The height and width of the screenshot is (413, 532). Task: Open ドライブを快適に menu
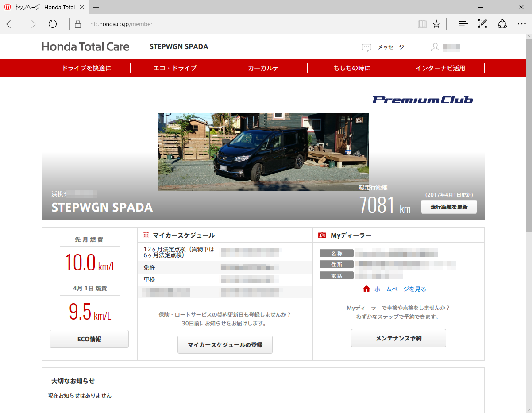[86, 68]
